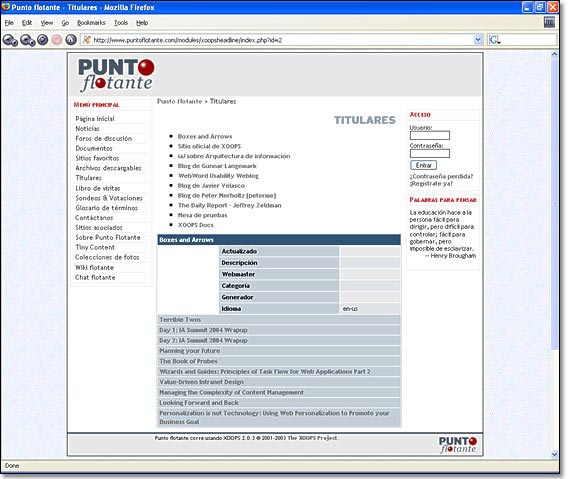Image resolution: width=570 pixels, height=479 pixels.
Task: Open the Go menu
Action: pyautogui.click(x=65, y=23)
